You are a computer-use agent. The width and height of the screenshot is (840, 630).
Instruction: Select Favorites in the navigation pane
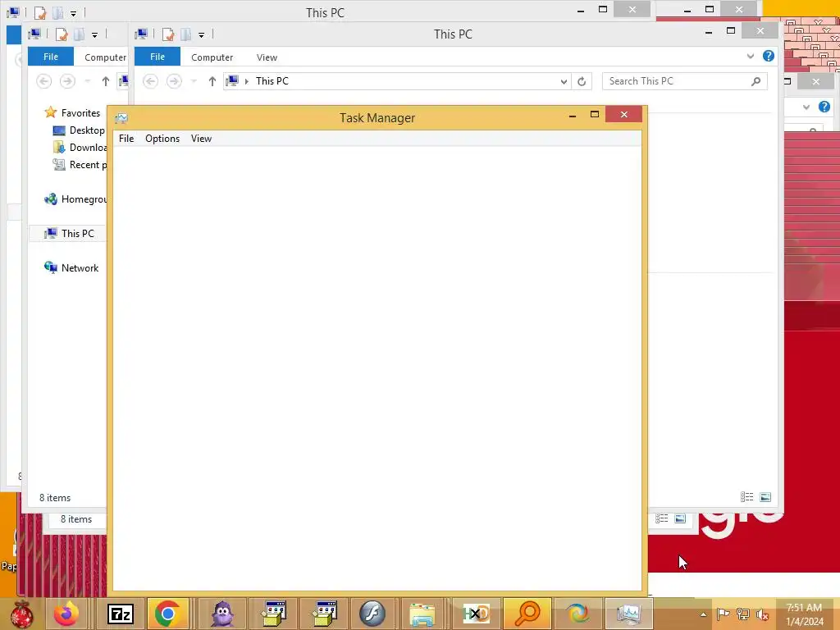coord(80,113)
